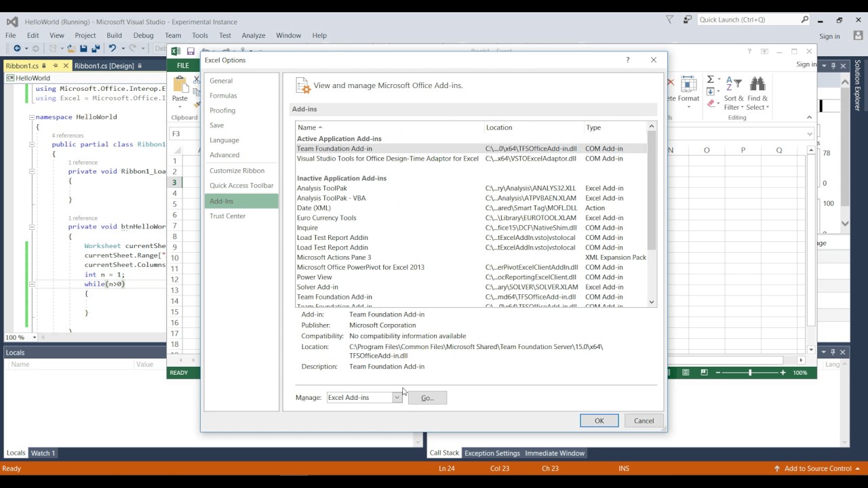Click the Excel ribbon display options icon

(x=764, y=52)
